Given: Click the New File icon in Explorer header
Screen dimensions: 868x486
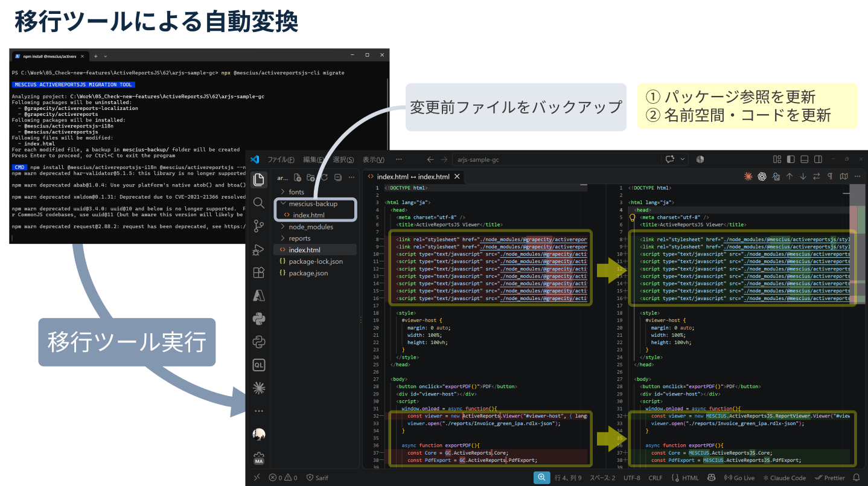Looking at the screenshot, I should (x=298, y=177).
